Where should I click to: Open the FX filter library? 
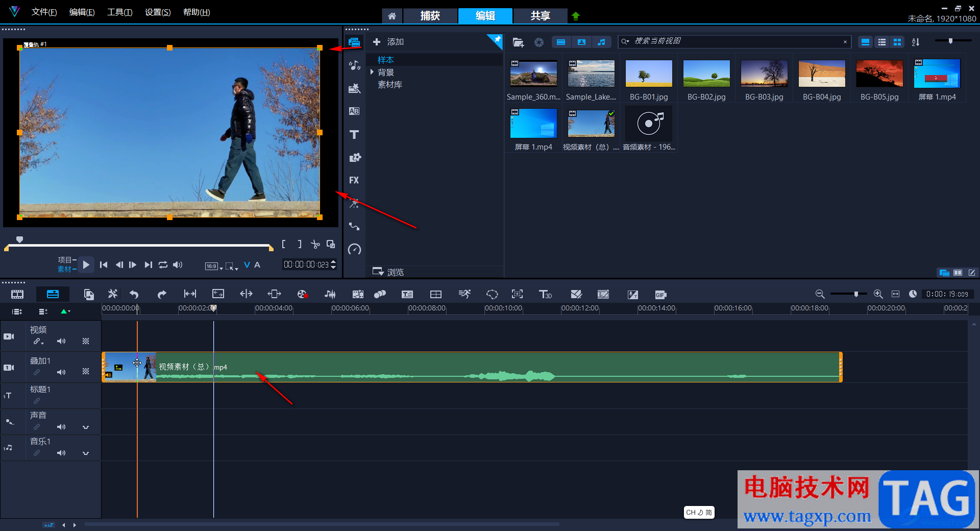(354, 180)
